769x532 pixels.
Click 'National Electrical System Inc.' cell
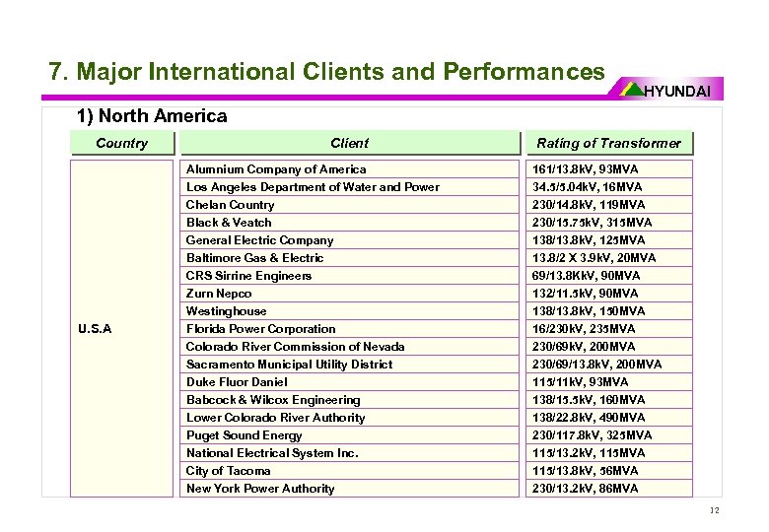coord(349,452)
